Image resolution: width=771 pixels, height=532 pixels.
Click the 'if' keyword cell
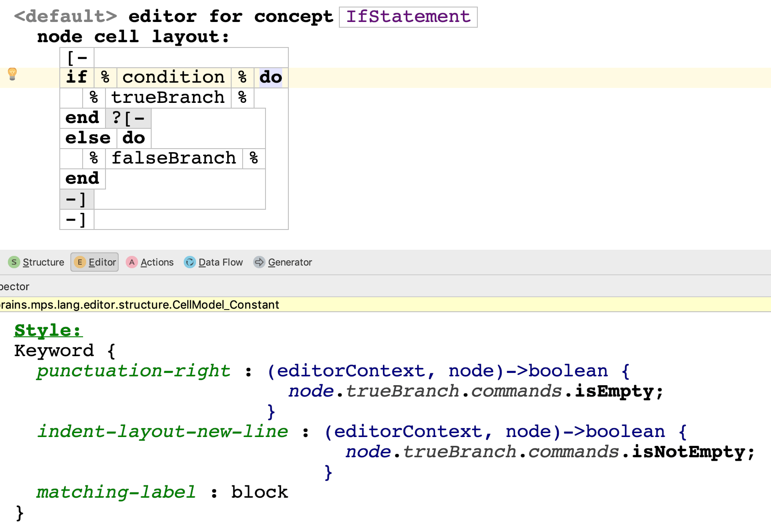pyautogui.click(x=76, y=77)
